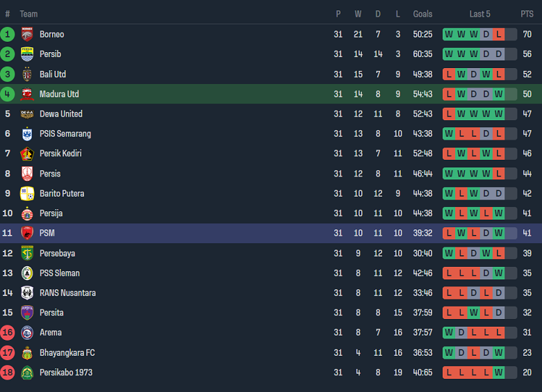The width and height of the screenshot is (542, 392).
Task: Click the Arema club crest icon
Action: tap(27, 333)
